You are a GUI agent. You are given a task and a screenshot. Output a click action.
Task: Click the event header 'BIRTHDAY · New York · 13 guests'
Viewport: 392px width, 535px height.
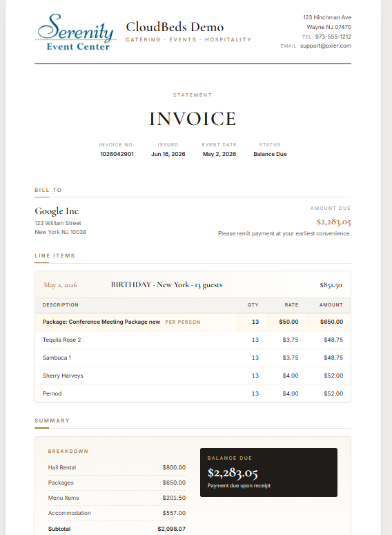coord(166,284)
